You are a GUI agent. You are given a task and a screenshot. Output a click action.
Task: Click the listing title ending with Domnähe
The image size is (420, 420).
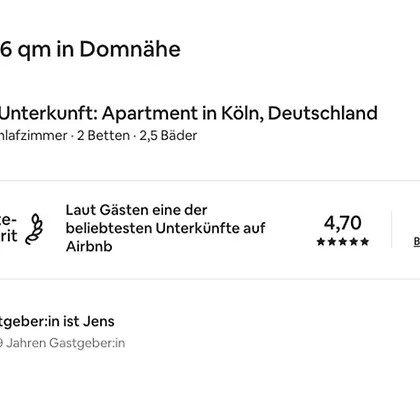tap(90, 49)
